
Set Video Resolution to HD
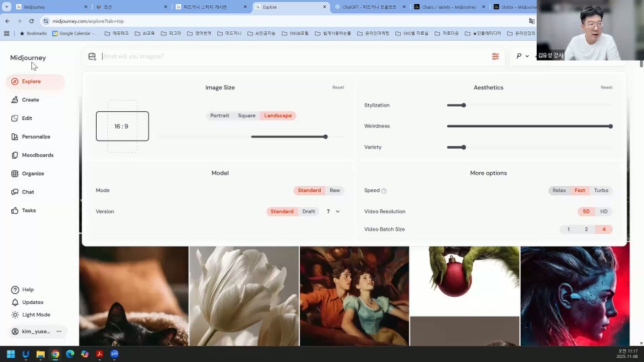(x=604, y=211)
